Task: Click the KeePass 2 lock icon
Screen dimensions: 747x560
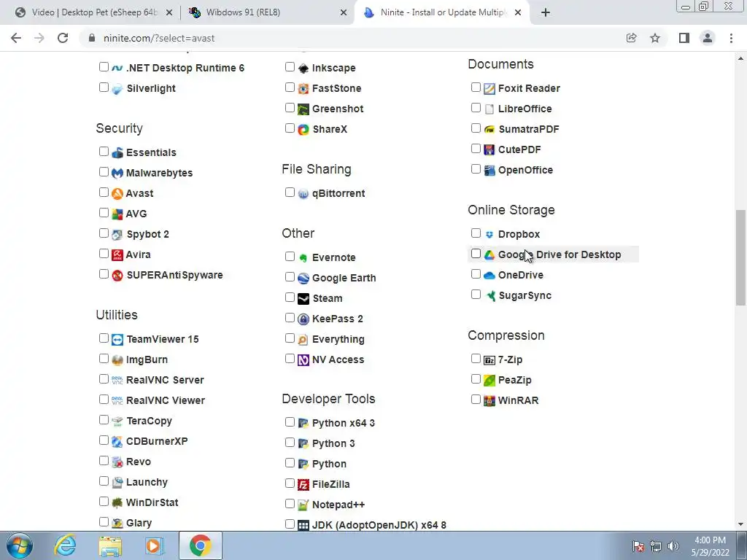Action: tap(303, 319)
